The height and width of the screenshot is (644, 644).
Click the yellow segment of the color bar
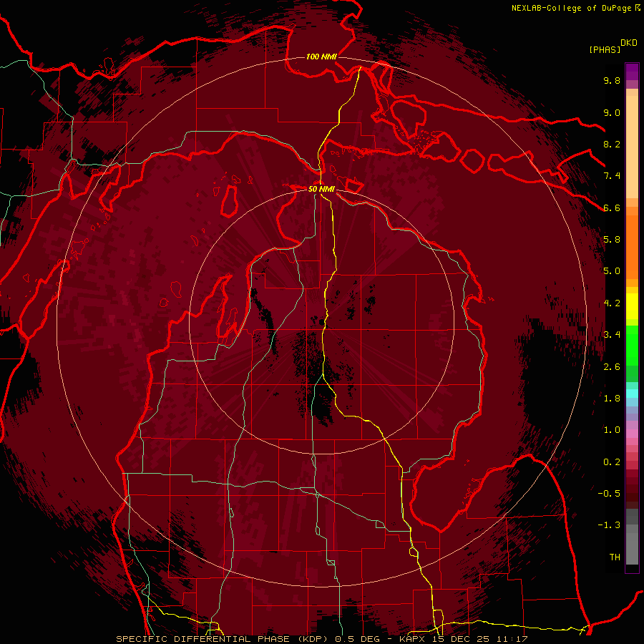(632, 306)
